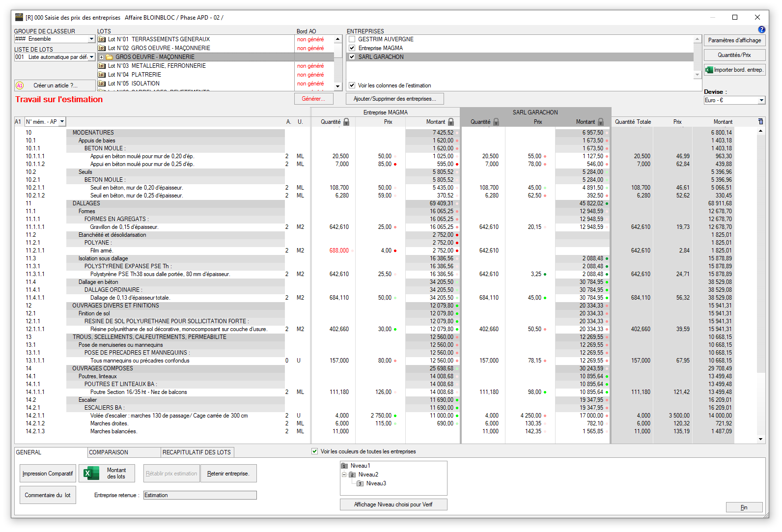This screenshot has height=532, width=782.
Task: Click the red quantity value 688,000
Action: click(x=339, y=251)
